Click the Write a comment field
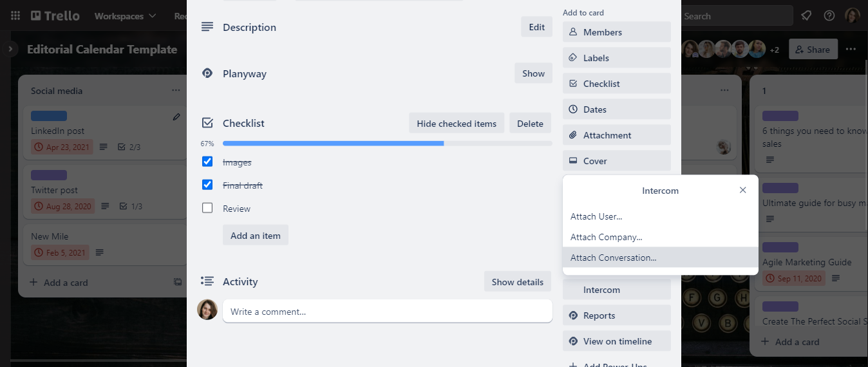 click(x=387, y=312)
